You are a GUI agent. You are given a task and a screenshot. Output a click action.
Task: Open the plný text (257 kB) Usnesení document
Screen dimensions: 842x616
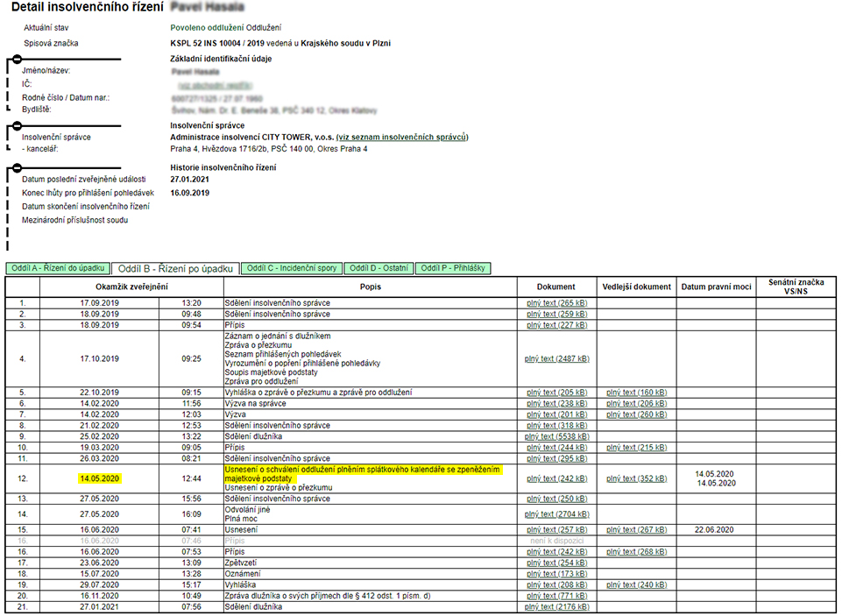[557, 530]
